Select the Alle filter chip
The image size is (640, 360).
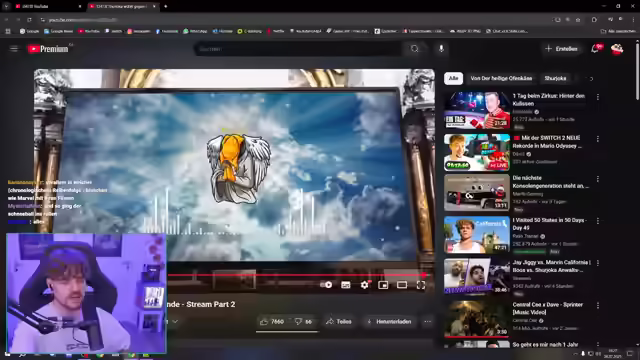click(x=453, y=78)
